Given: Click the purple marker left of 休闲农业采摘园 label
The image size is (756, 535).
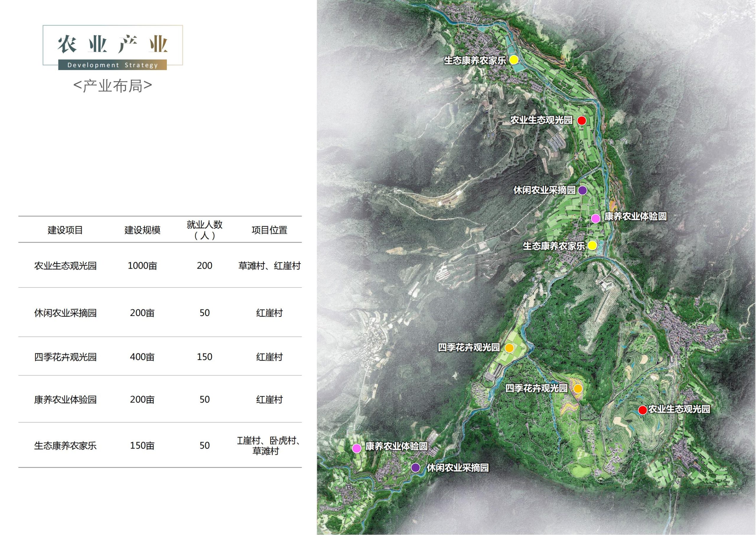Looking at the screenshot, I should [416, 467].
